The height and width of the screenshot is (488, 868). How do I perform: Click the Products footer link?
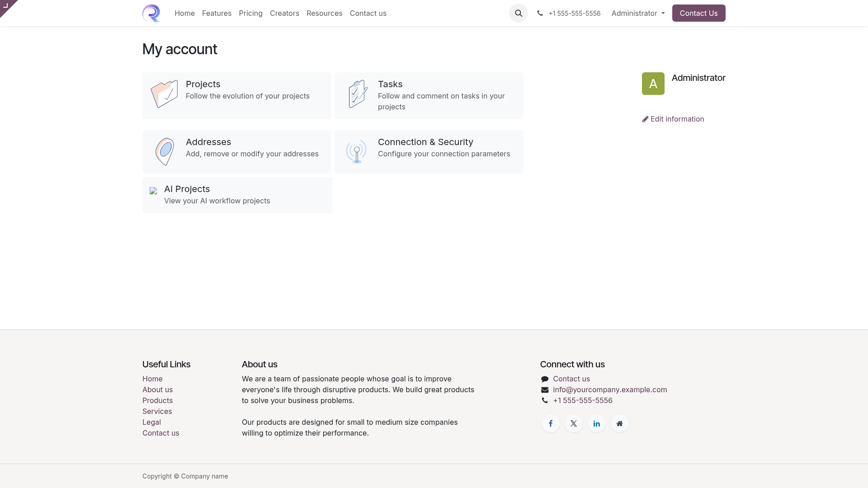pyautogui.click(x=157, y=400)
